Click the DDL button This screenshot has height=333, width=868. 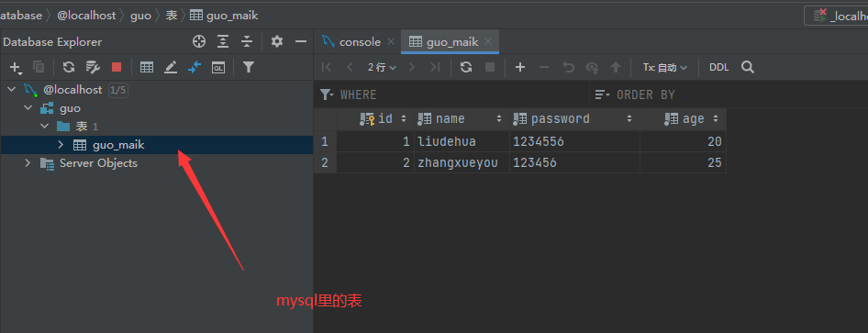[719, 68]
